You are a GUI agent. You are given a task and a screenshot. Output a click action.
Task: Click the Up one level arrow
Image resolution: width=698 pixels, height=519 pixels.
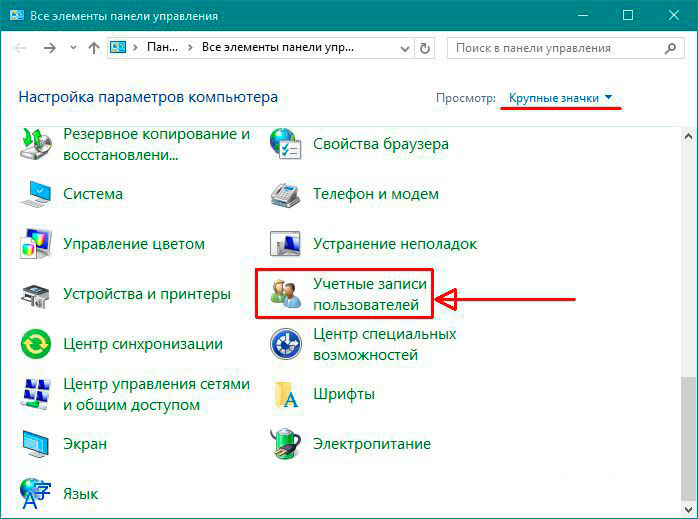pyautogui.click(x=93, y=47)
